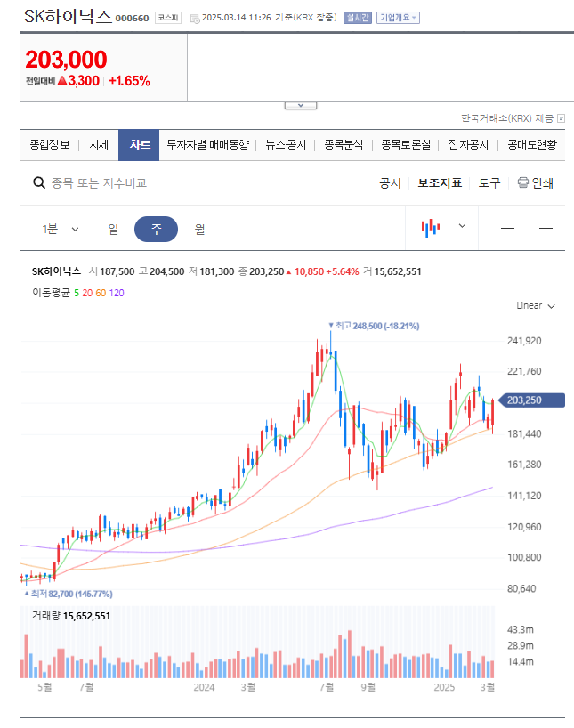574x728 pixels.
Task: Click the 한국거래소(KRX) 제공 link
Action: pos(507,118)
